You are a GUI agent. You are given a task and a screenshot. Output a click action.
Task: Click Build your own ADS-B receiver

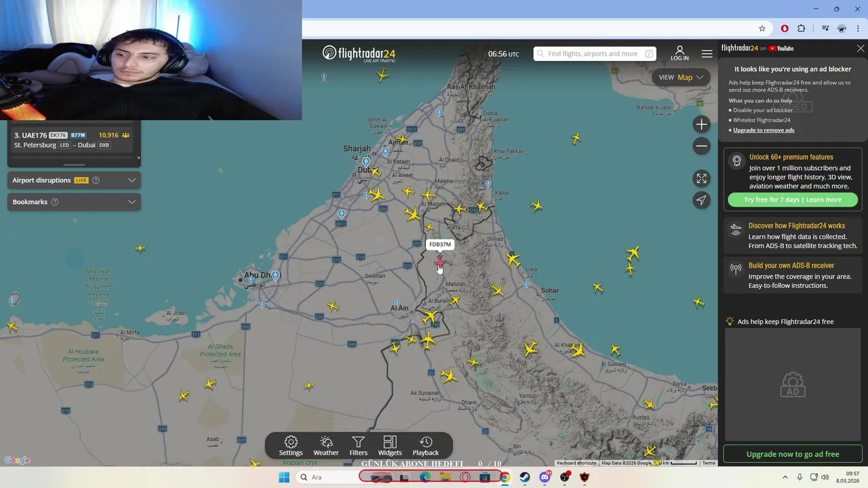click(791, 266)
